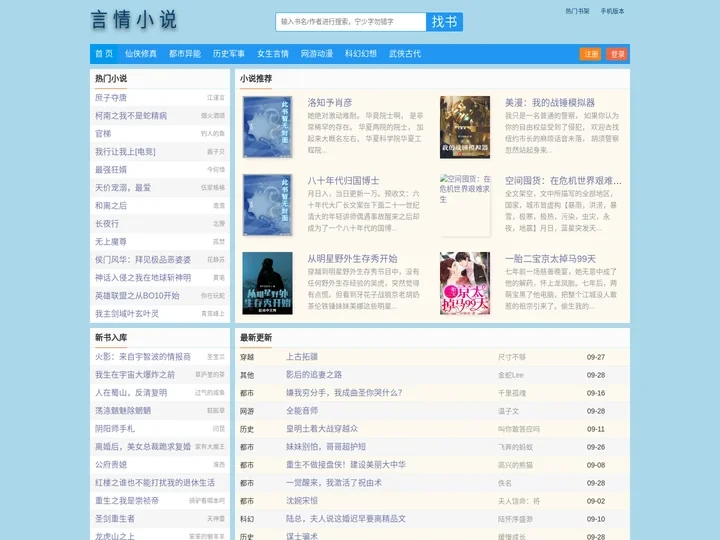Open 我主剑域叶玄叶灵
Image resolution: width=720 pixels, height=540 pixels.
127,314
